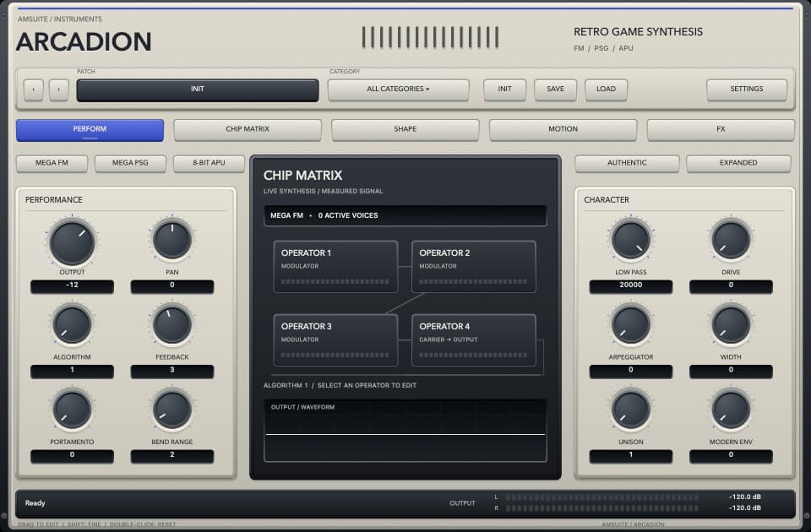Click the PAN knob
The height and width of the screenshot is (532, 811).
point(172,239)
